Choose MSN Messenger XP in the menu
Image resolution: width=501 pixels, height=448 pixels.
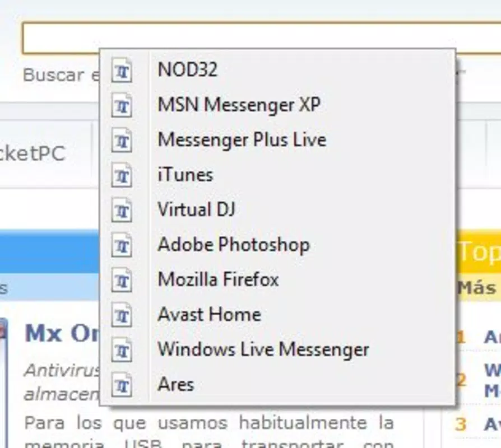[x=277, y=105]
